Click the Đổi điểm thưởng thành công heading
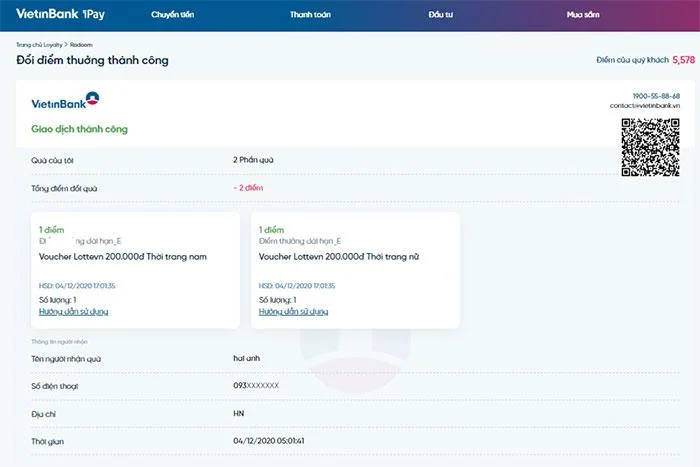The width and height of the screenshot is (700, 467). (x=92, y=60)
